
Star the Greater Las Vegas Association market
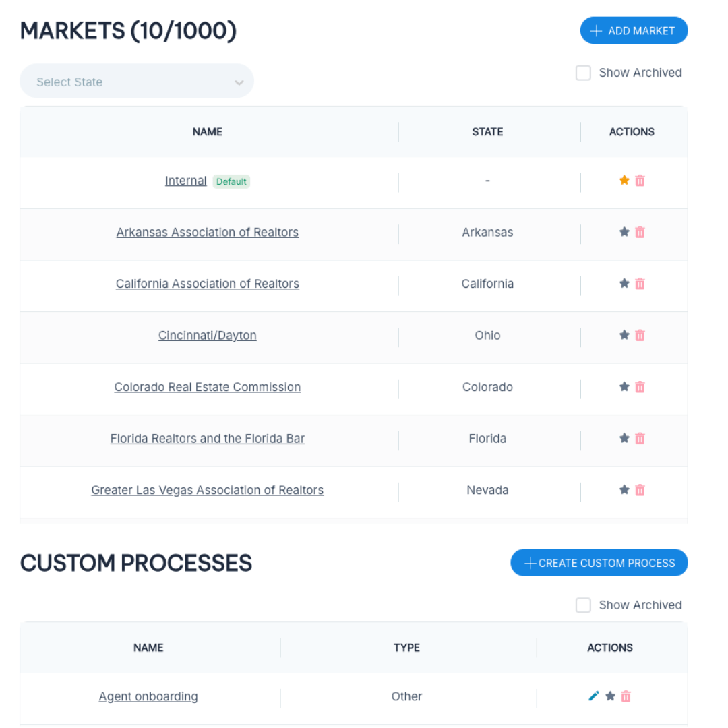coord(624,490)
